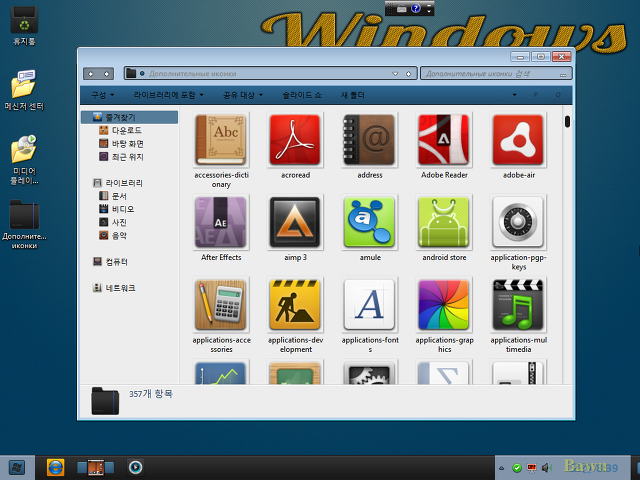Select 문서 library in navigation pane
The width and height of the screenshot is (640, 480).
click(x=113, y=196)
